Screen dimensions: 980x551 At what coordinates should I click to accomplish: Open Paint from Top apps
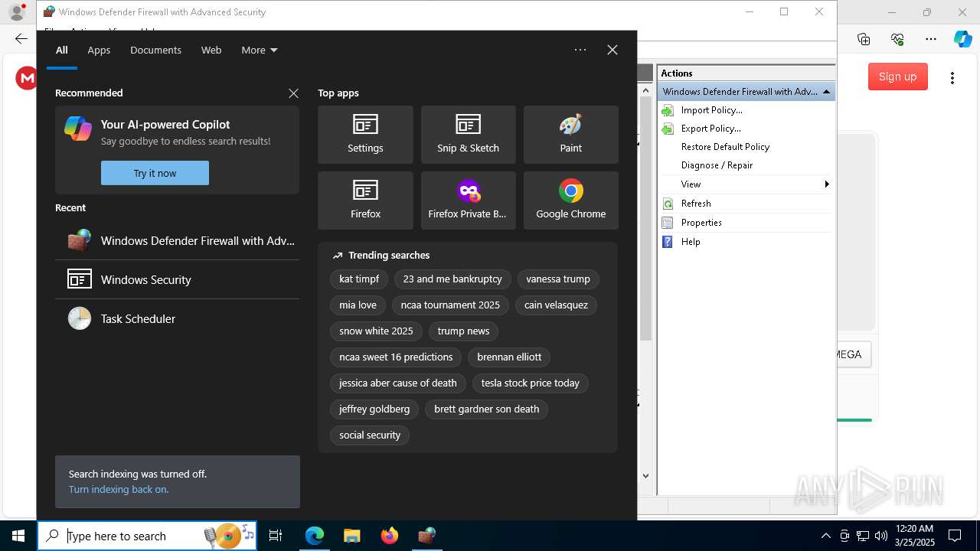pyautogui.click(x=570, y=135)
